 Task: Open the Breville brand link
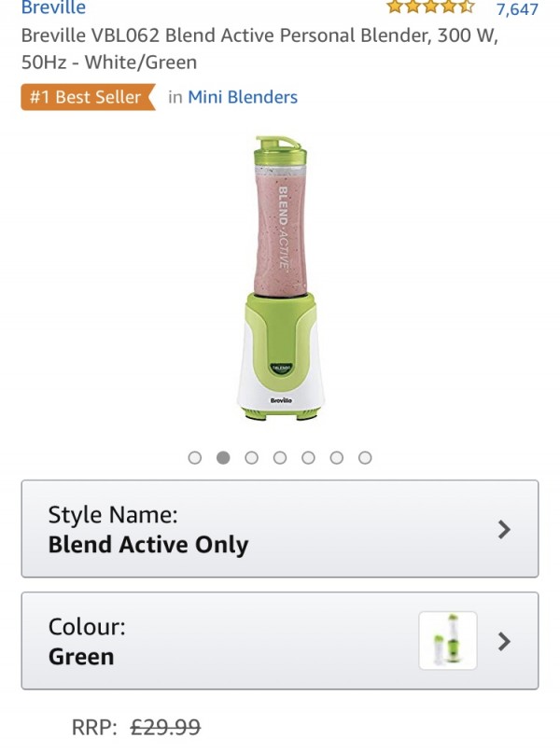53,8
